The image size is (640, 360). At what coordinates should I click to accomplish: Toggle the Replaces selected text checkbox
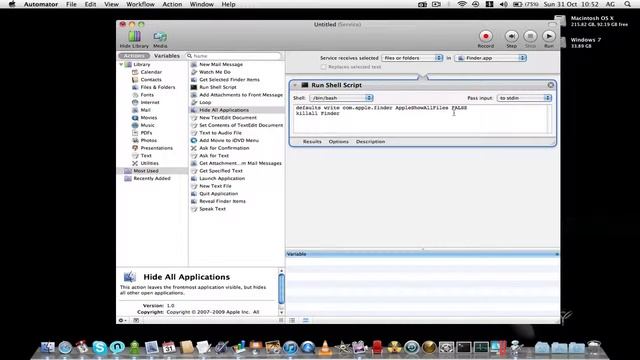pos(324,67)
